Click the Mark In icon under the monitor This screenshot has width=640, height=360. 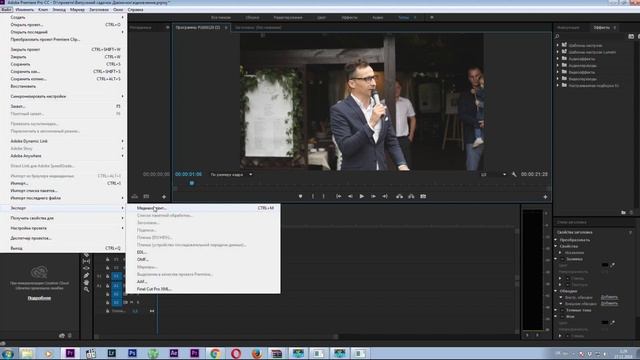coord(313,196)
